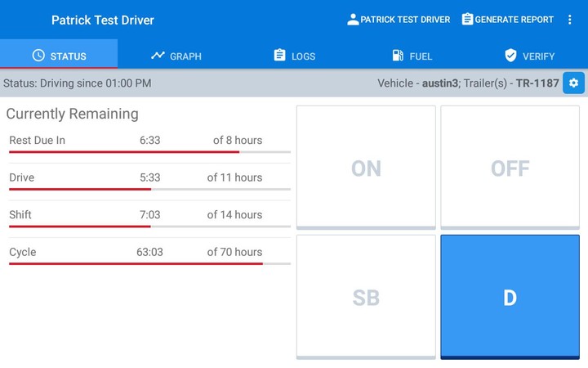This screenshot has height=368, width=588.
Task: Click the Verify shield checkmark icon
Action: point(511,56)
